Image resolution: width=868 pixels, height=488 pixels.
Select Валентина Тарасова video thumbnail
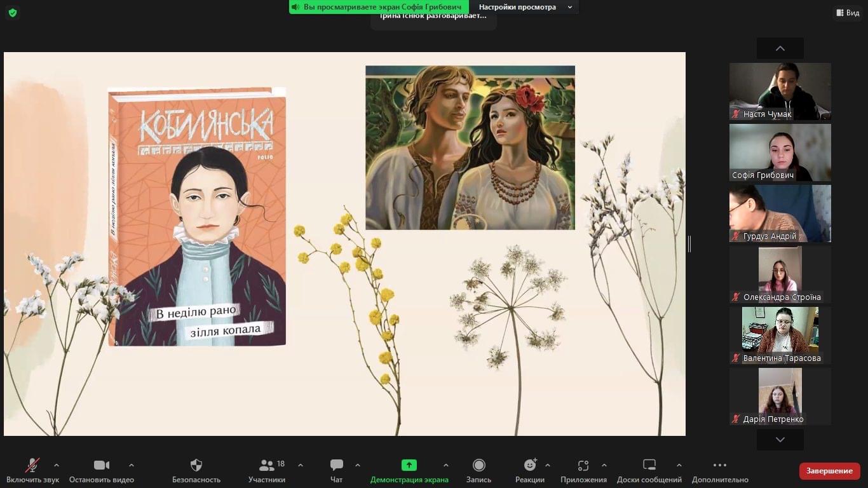780,335
